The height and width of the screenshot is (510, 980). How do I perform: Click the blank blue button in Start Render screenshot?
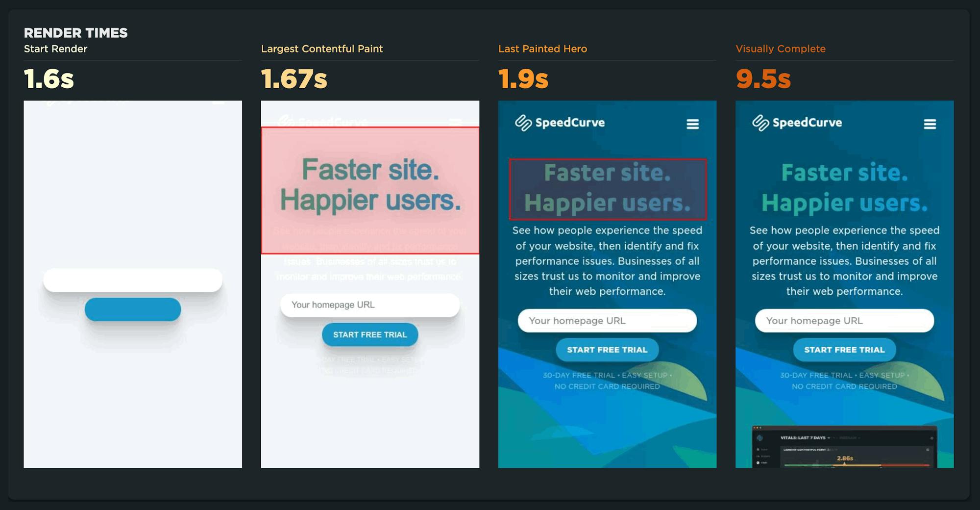[133, 309]
